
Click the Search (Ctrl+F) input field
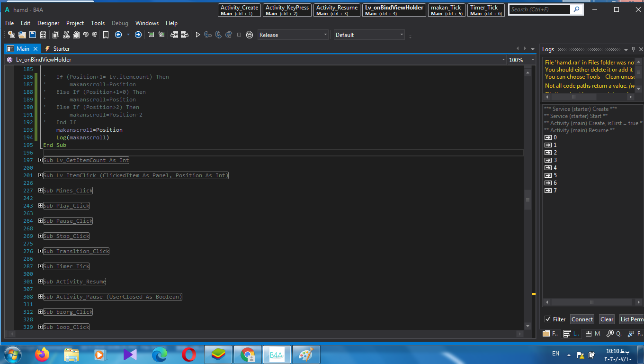[540, 9]
